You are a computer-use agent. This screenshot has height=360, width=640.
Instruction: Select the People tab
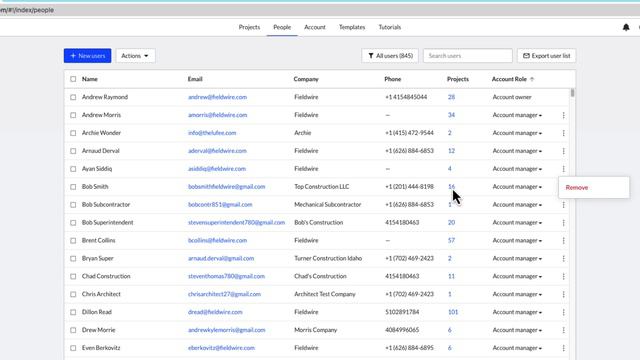click(282, 27)
